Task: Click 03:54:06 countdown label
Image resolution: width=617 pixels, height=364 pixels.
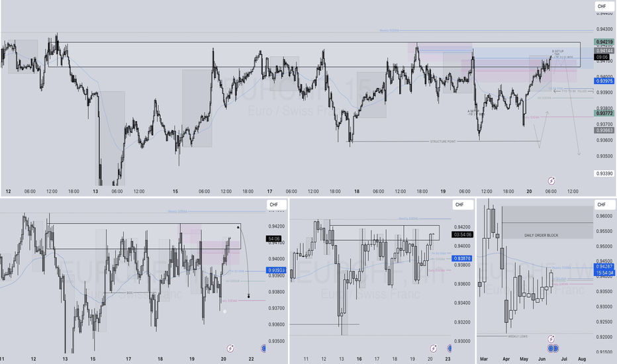Action: (462, 234)
